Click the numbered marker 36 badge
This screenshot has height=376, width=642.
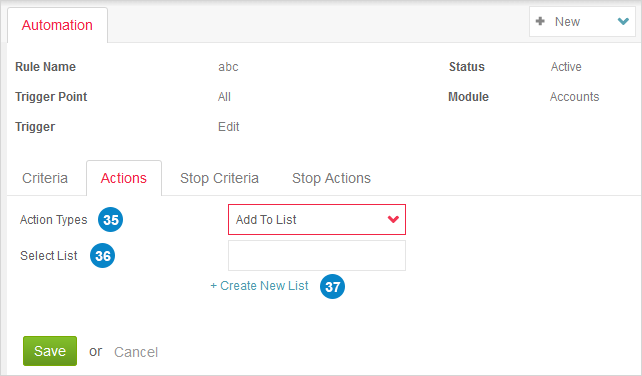102,256
